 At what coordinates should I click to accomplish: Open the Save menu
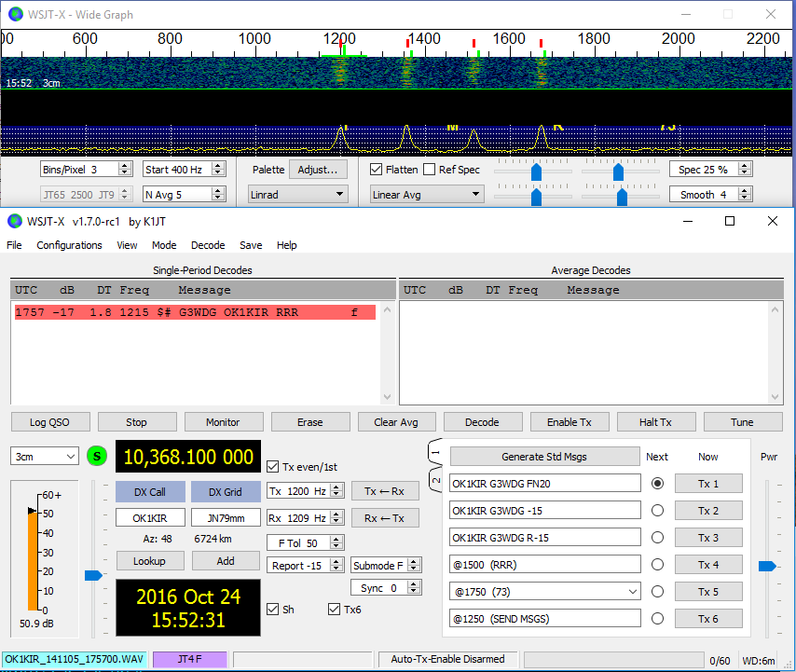[251, 245]
